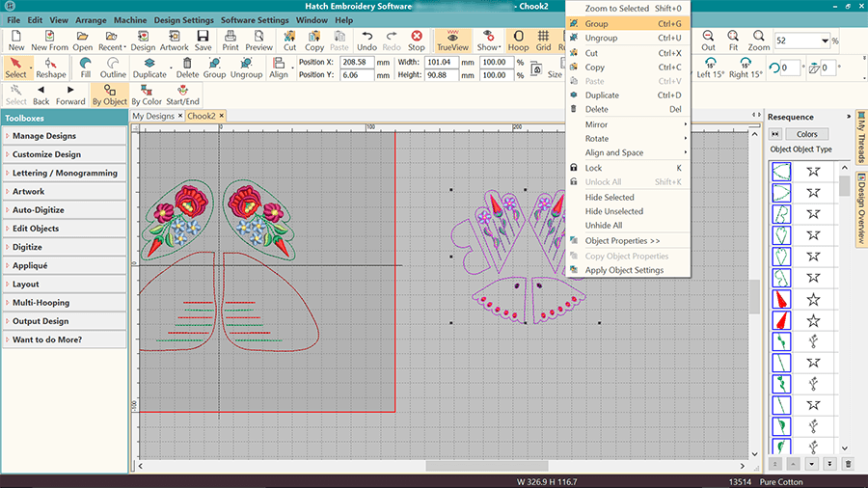Toggle the Grid display

click(544, 41)
